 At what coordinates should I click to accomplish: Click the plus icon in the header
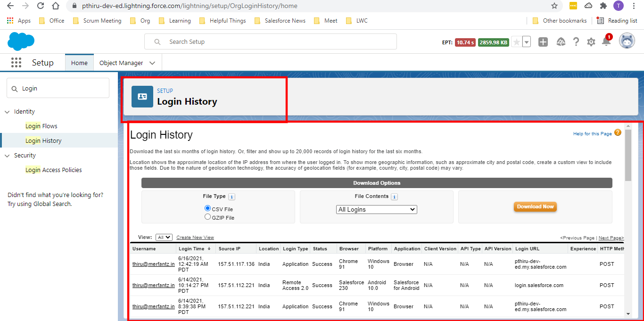[543, 41]
